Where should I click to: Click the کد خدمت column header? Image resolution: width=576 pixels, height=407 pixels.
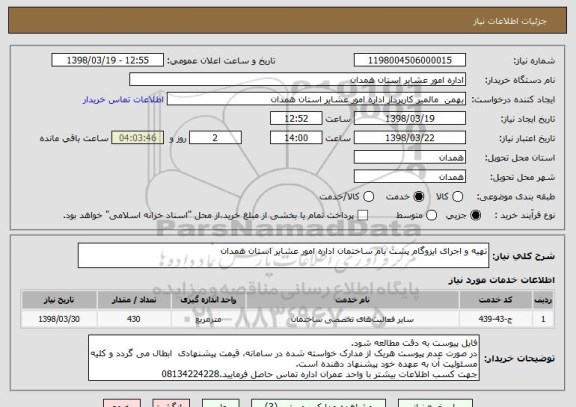(x=496, y=300)
